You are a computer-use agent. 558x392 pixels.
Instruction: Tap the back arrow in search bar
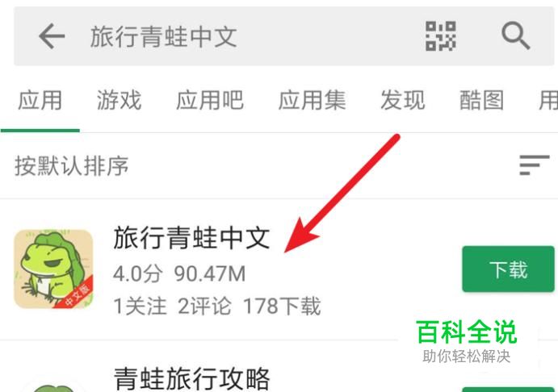coord(52,36)
